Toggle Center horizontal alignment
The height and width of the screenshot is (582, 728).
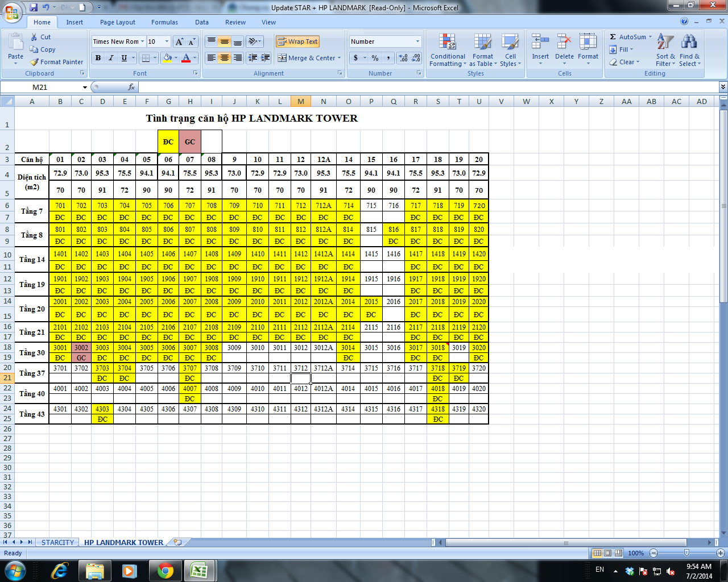225,58
